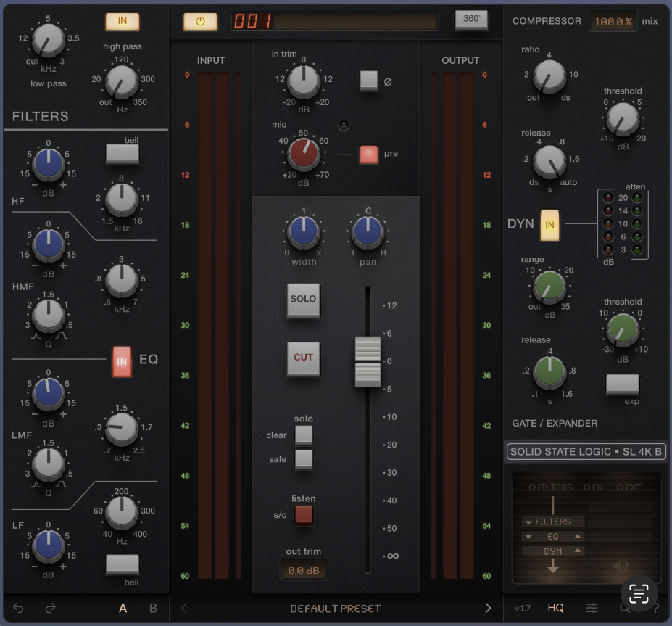Toggle the high pass IN switch
Screen dimensions: 672x626
122,22
